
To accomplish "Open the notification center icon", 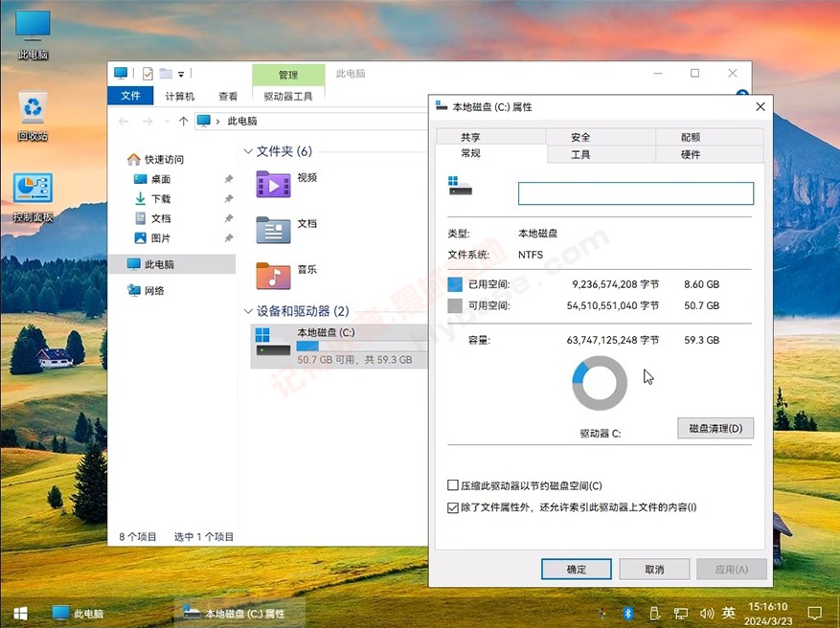I will (x=815, y=613).
